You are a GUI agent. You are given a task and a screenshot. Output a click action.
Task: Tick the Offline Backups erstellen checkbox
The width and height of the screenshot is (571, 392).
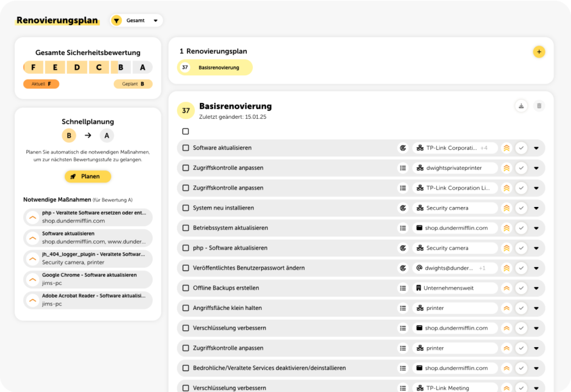click(186, 288)
